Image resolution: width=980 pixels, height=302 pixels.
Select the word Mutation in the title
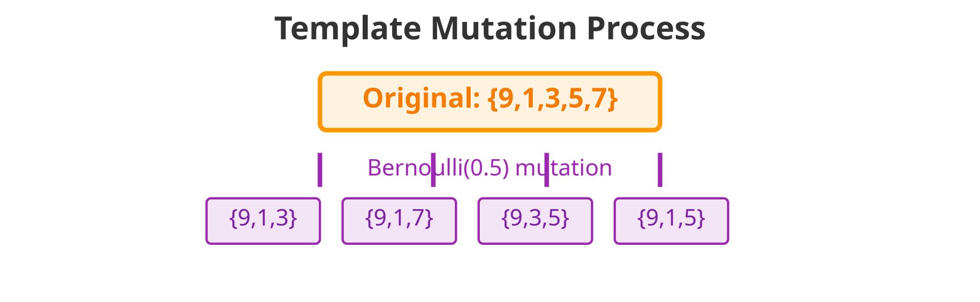coord(504,28)
